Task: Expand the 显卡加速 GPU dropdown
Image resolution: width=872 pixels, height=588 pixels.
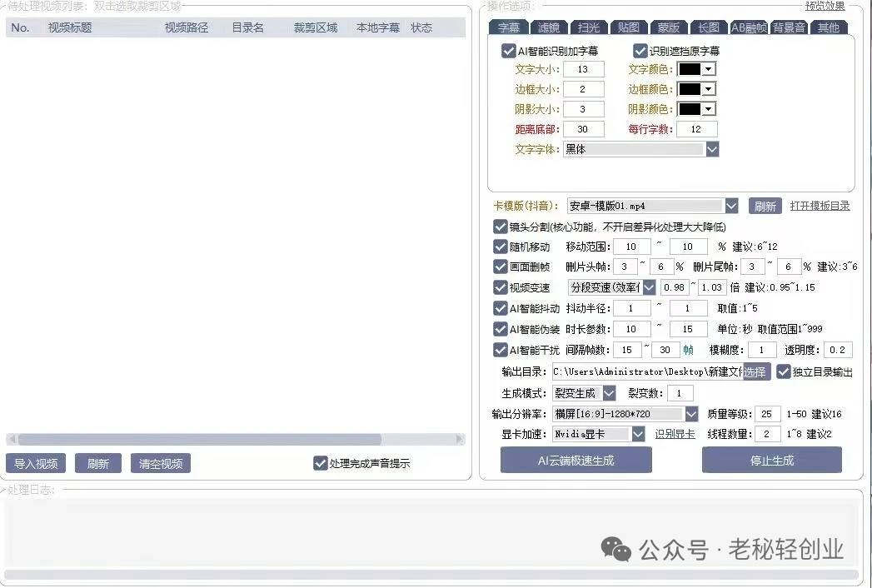Action: (x=638, y=434)
